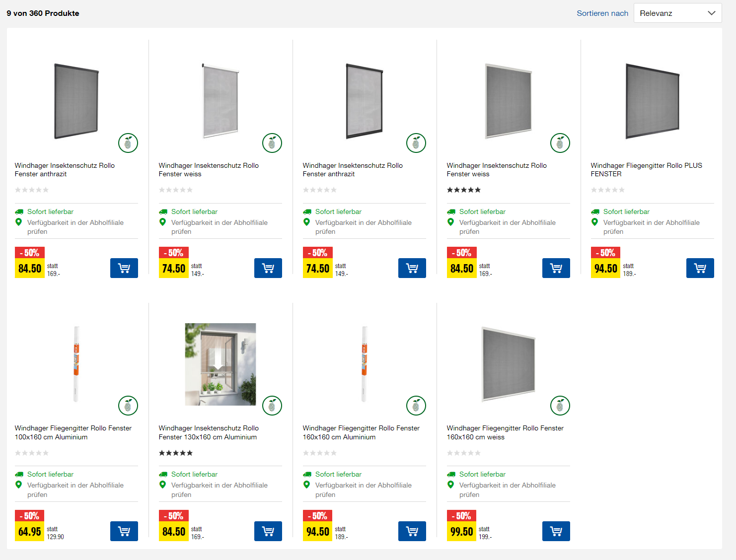The height and width of the screenshot is (560, 736).
Task: View image of weiss Rollo priced 74.50
Action: (x=221, y=101)
